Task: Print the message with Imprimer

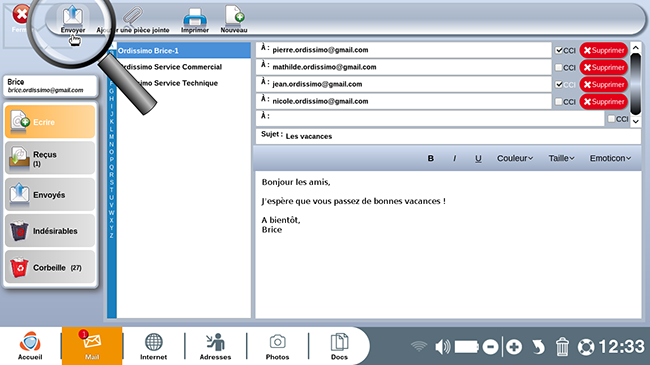Action: coord(194,19)
